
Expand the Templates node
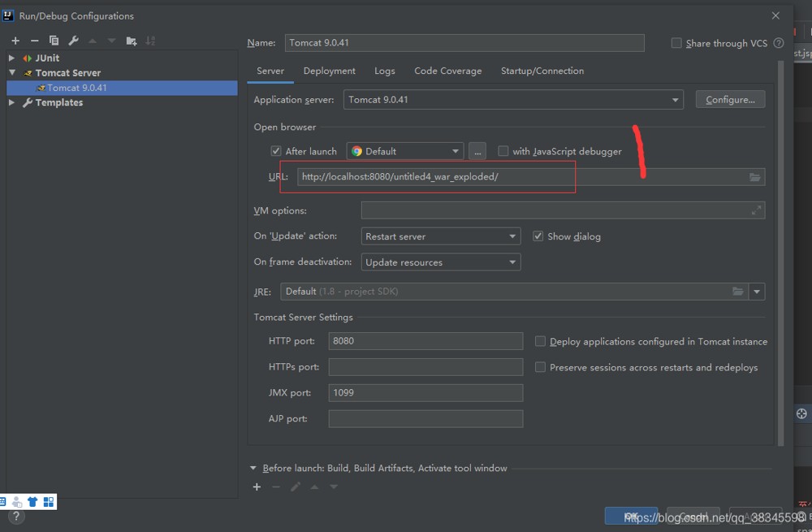(12, 102)
